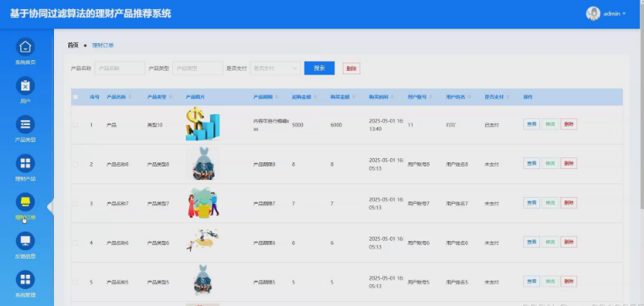Click 删除 for the 产品名称8 row
644x306 pixels.
568,163
